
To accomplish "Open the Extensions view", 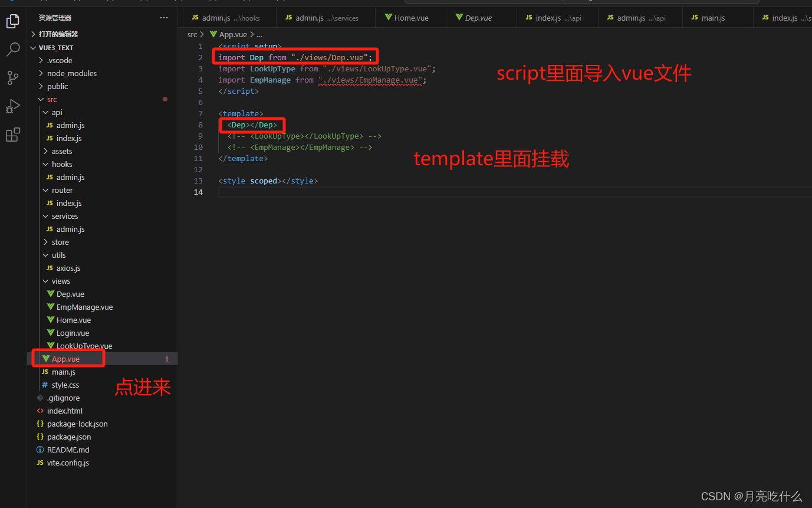I will pos(12,135).
